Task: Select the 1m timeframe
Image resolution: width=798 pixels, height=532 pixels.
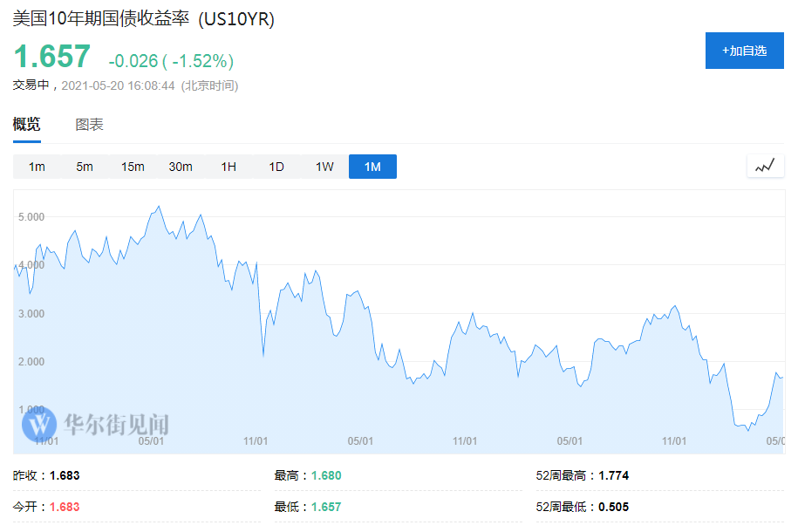Action: point(37,167)
